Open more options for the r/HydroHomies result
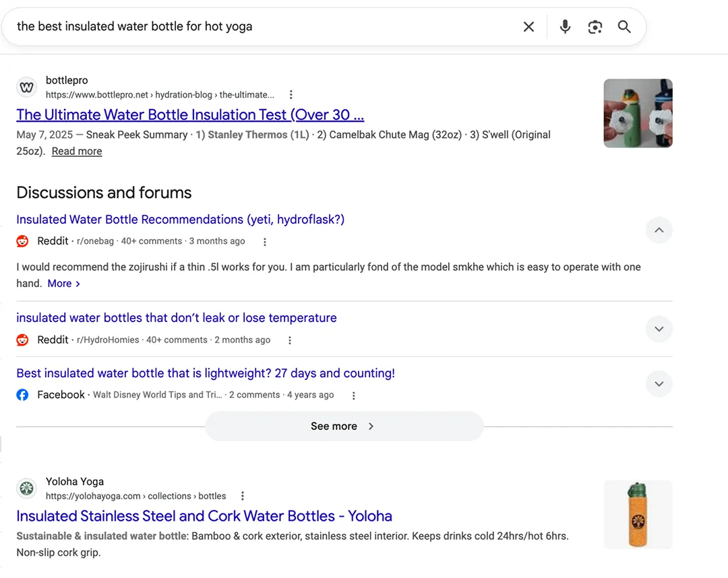The height and width of the screenshot is (578, 728). [x=290, y=340]
